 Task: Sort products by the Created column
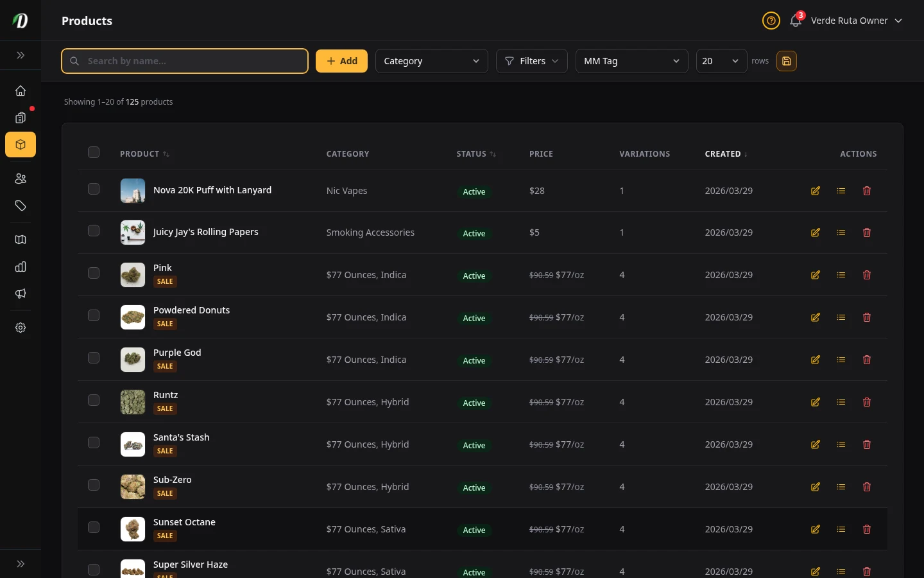(726, 154)
